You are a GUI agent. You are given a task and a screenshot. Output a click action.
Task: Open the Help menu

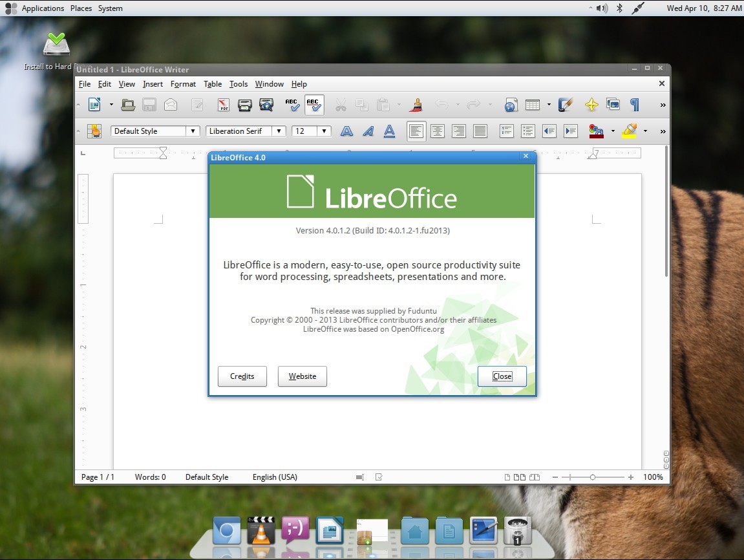pos(299,84)
